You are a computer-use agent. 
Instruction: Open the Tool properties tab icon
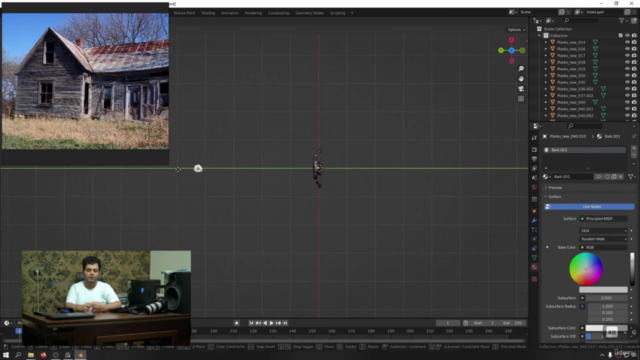pos(534,138)
